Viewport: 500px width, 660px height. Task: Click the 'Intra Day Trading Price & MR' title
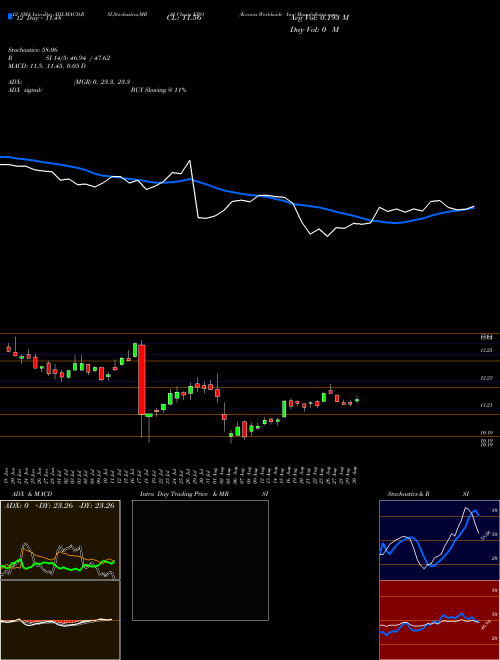[184, 494]
